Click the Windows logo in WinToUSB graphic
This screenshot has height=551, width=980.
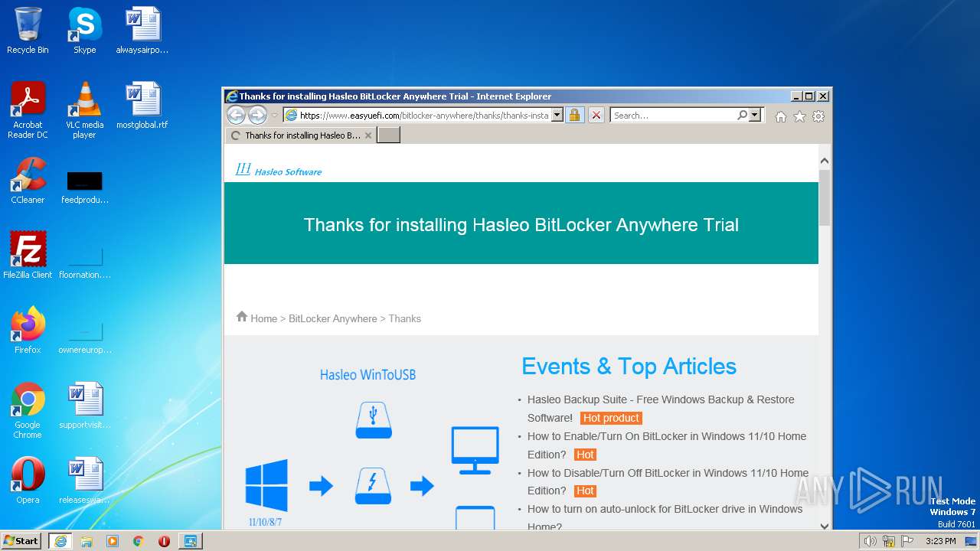click(266, 485)
